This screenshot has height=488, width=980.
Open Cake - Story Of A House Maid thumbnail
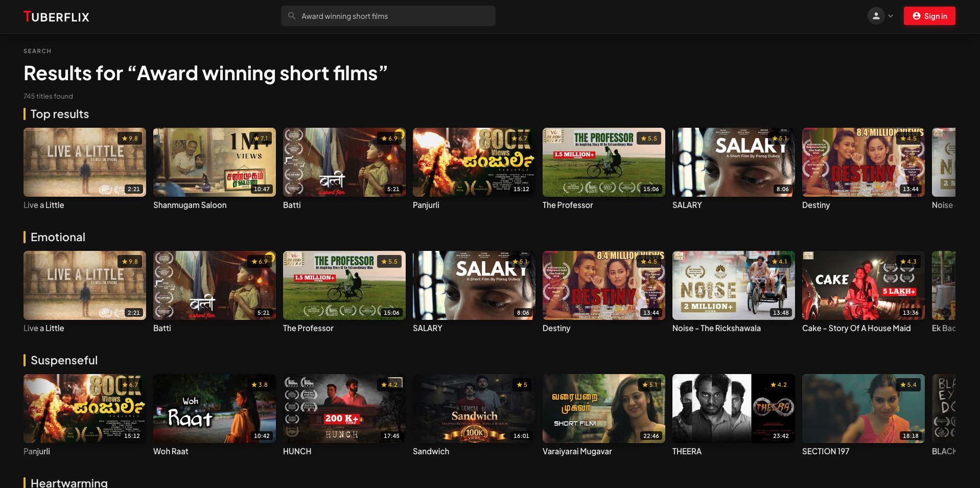click(864, 285)
